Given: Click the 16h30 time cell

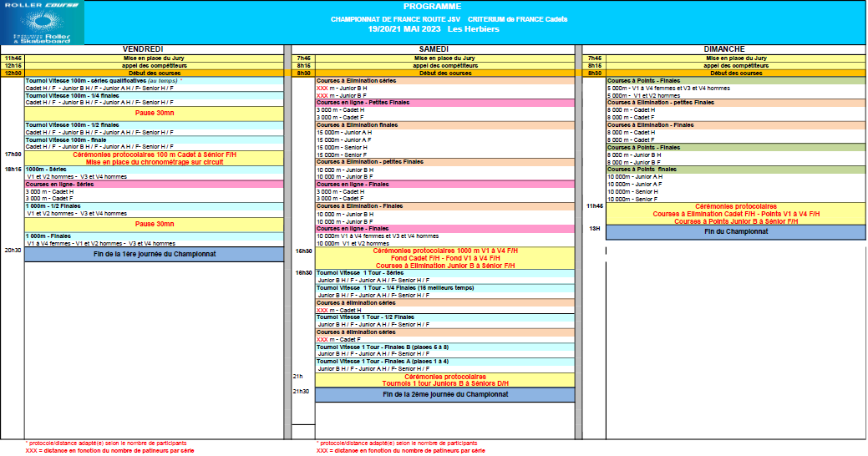Looking at the screenshot, I should [303, 251].
